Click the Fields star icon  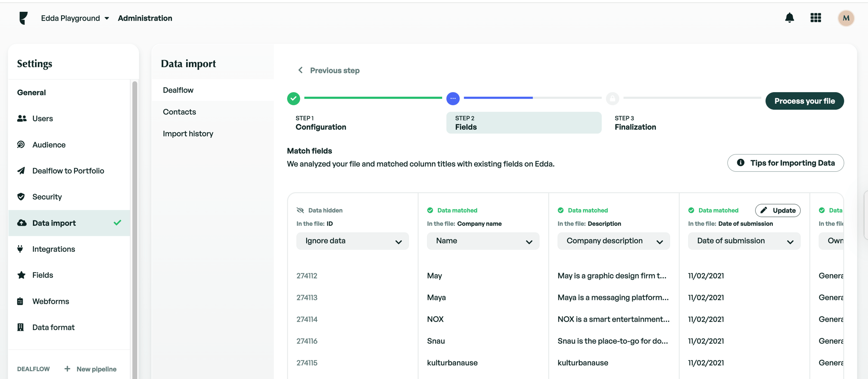point(21,275)
